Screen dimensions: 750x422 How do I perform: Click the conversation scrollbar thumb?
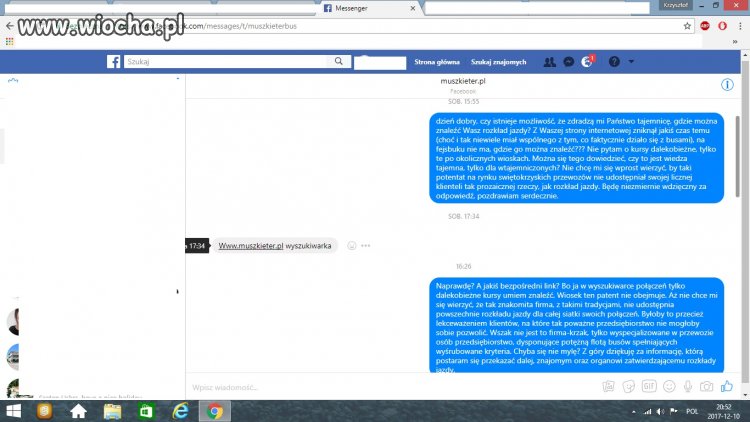[x=738, y=155]
